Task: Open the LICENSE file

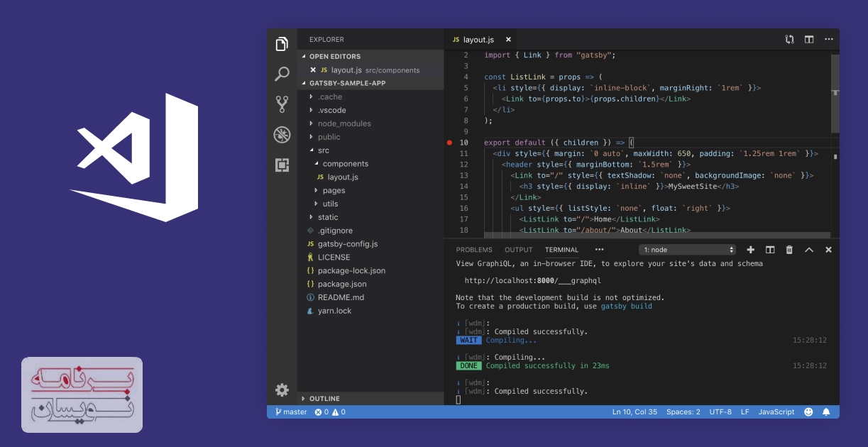Action: [370, 258]
